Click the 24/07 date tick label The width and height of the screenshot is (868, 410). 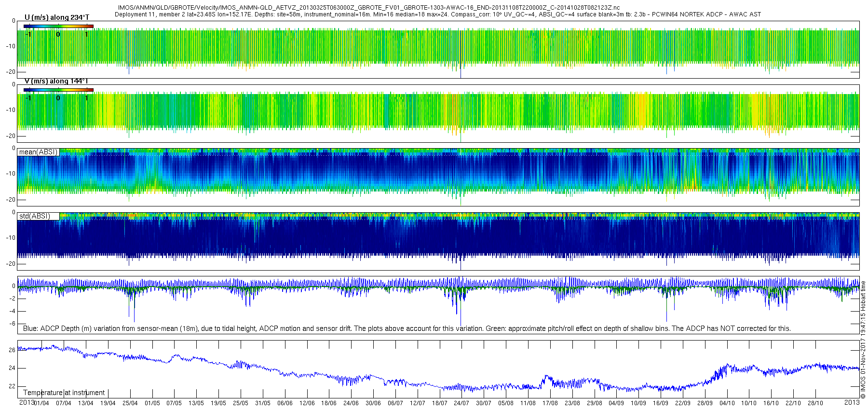[x=461, y=403]
